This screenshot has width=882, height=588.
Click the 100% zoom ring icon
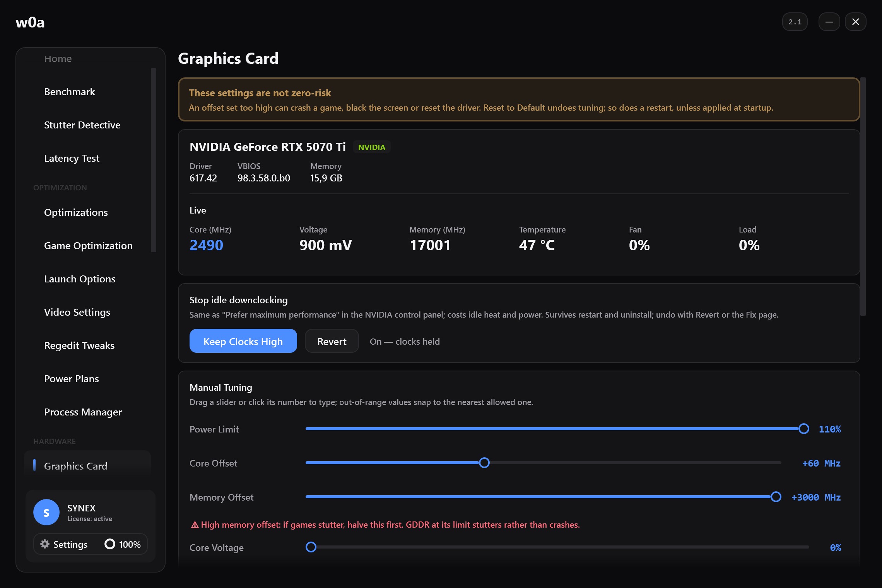coord(110,544)
